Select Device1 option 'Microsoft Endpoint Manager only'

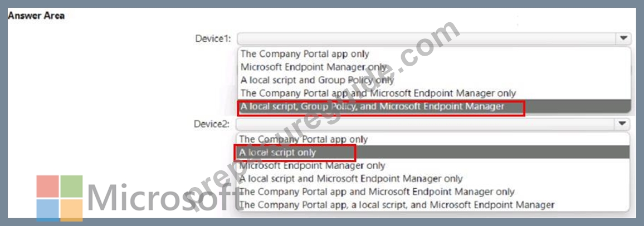[314, 67]
